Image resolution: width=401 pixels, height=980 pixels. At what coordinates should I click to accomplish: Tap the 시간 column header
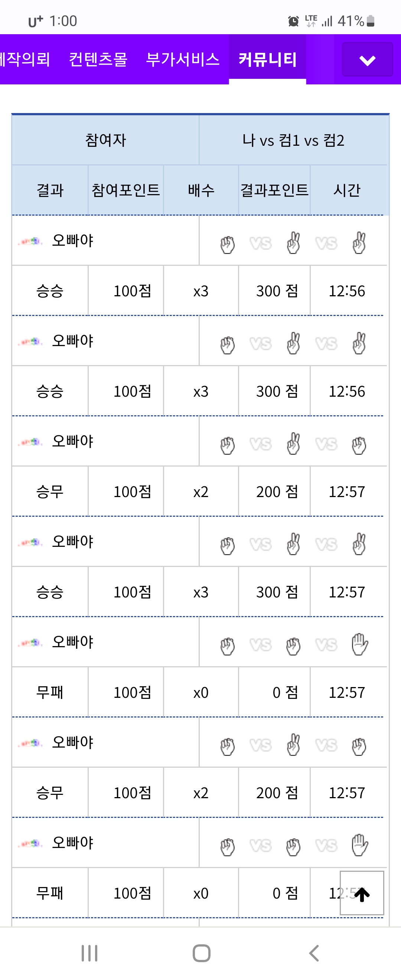(347, 190)
